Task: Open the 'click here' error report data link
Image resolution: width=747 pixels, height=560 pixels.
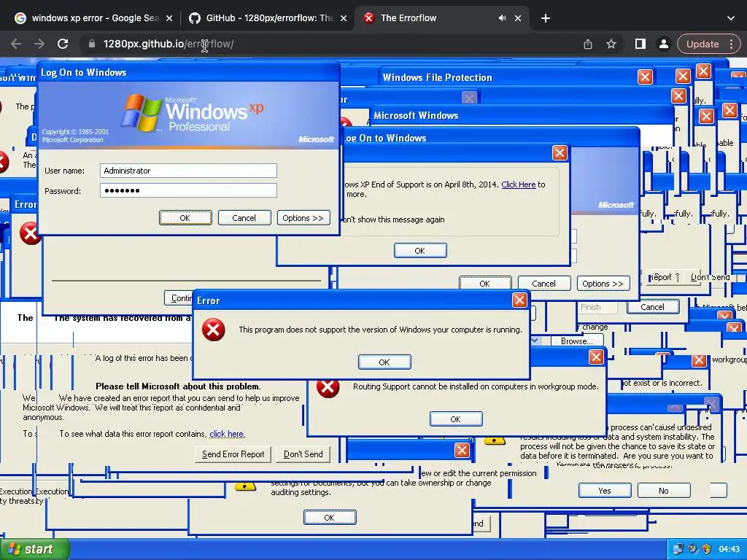Action: pos(227,434)
